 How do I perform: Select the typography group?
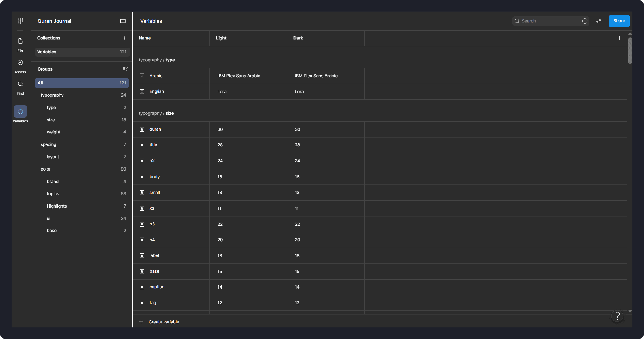tap(82, 95)
